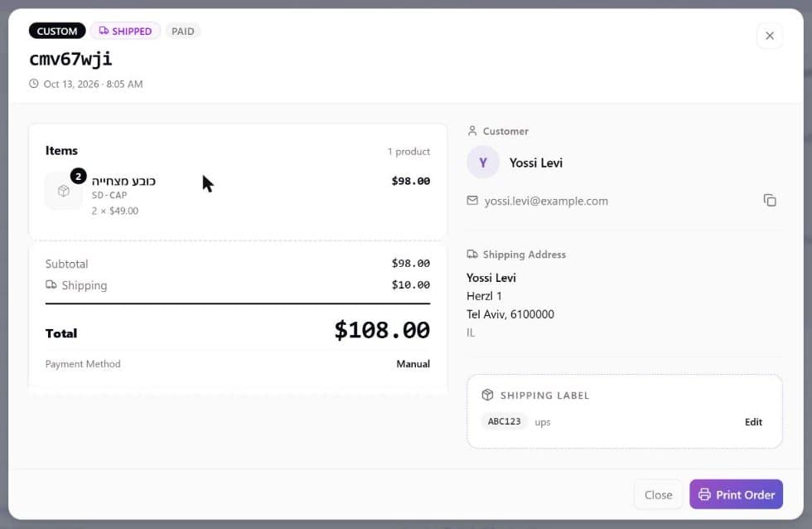
Task: Click the clock icon beside order date
Action: (x=34, y=84)
